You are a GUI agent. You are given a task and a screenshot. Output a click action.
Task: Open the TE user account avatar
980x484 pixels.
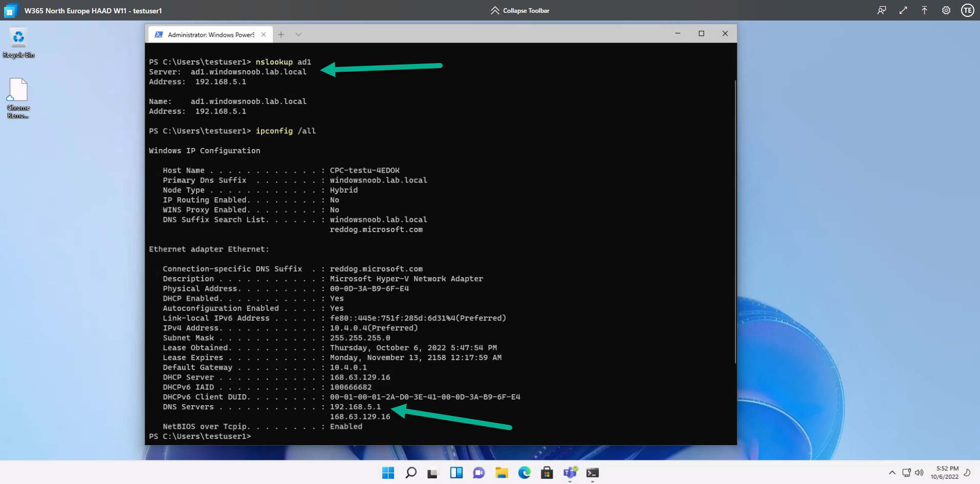(967, 10)
